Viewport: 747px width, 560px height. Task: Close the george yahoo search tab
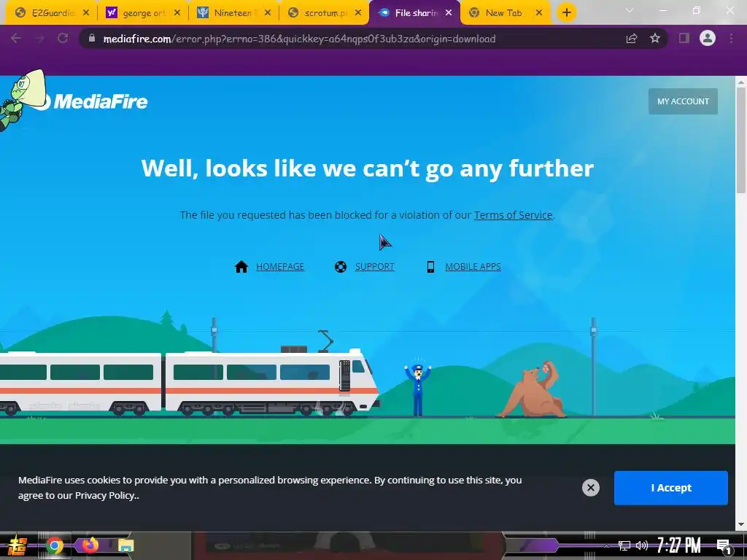click(177, 13)
